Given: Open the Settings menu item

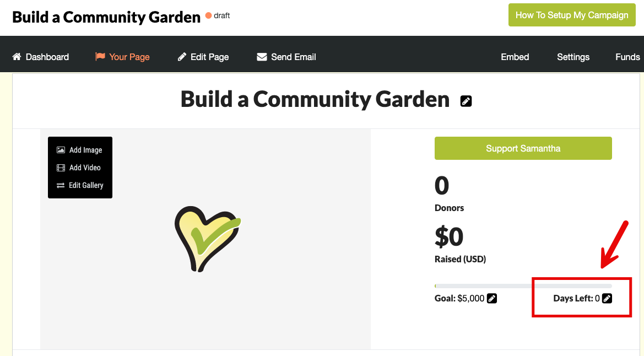Looking at the screenshot, I should 573,57.
